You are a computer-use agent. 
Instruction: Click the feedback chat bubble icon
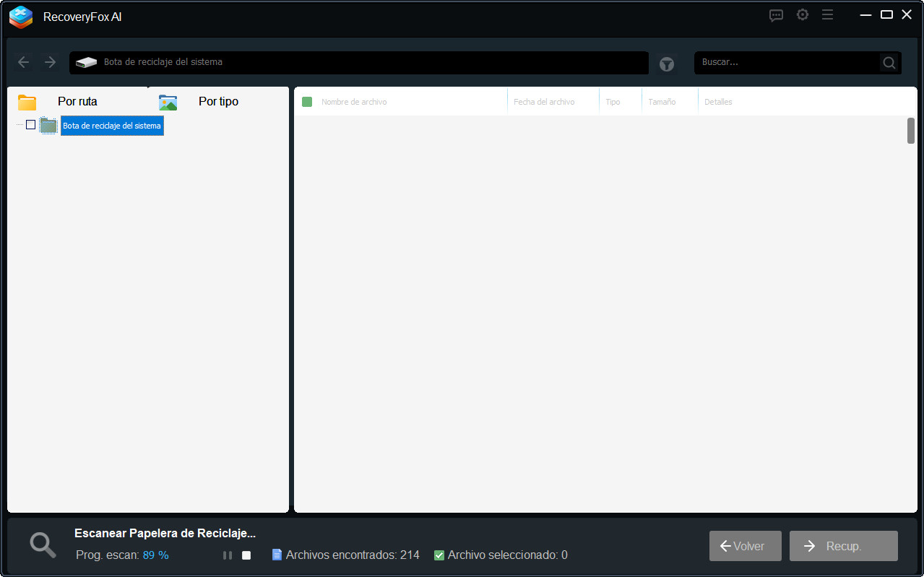point(776,15)
